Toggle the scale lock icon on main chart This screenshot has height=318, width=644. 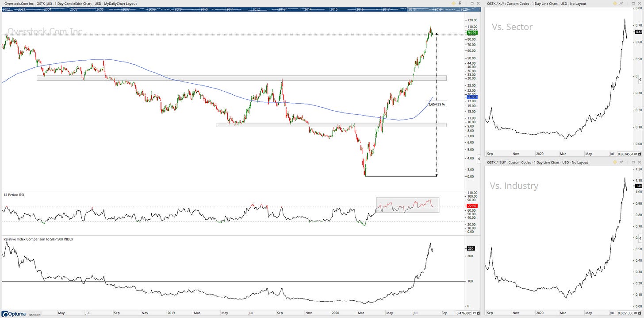pos(478,314)
